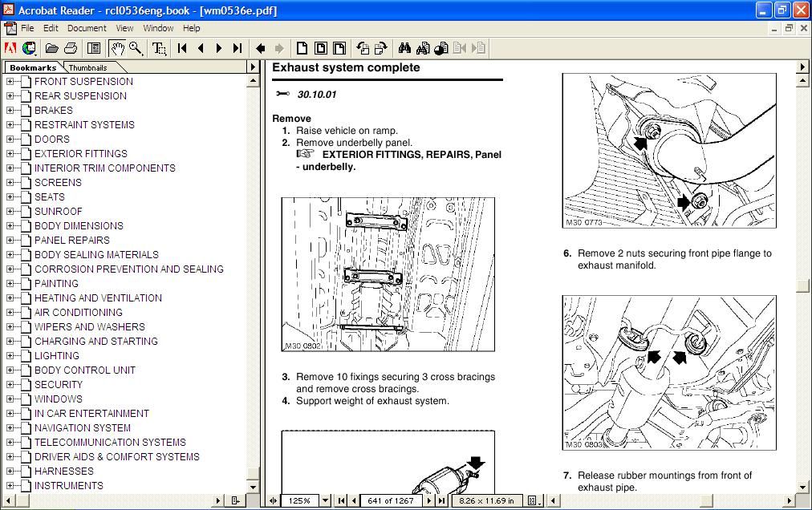
Task: Click the status bar next page button
Action: (428, 500)
